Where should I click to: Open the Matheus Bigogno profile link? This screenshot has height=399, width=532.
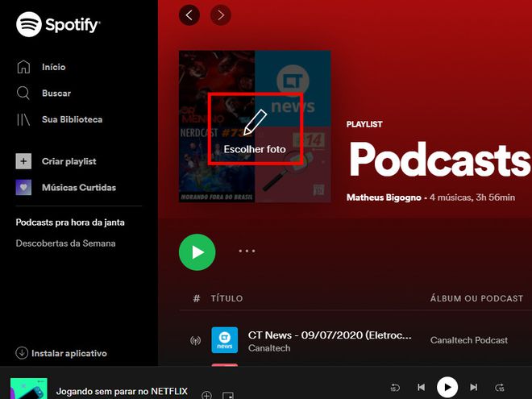pyautogui.click(x=384, y=197)
